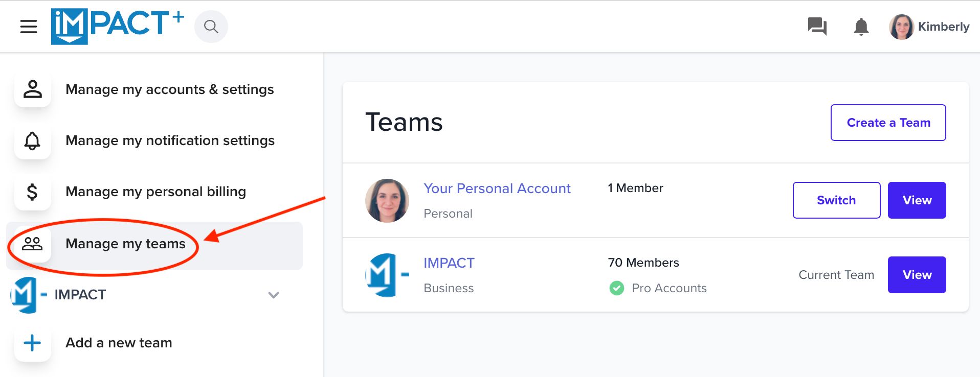Image resolution: width=980 pixels, height=377 pixels.
Task: Open the Kimberly user name menu
Action: tap(944, 27)
